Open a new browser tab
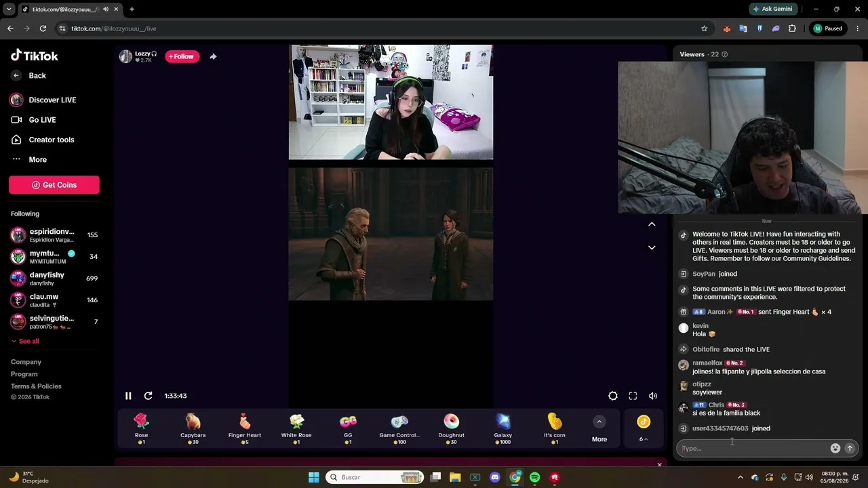The width and height of the screenshot is (868, 488). [x=132, y=9]
